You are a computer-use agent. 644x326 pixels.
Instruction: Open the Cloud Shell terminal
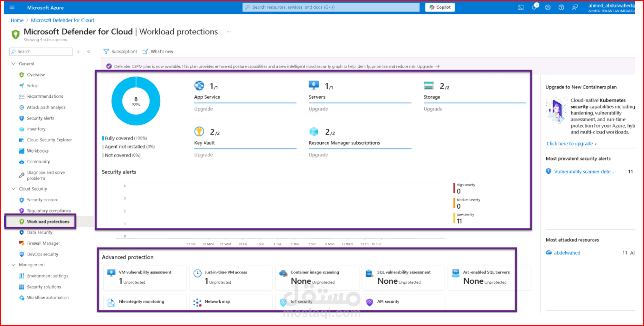pyautogui.click(x=521, y=7)
